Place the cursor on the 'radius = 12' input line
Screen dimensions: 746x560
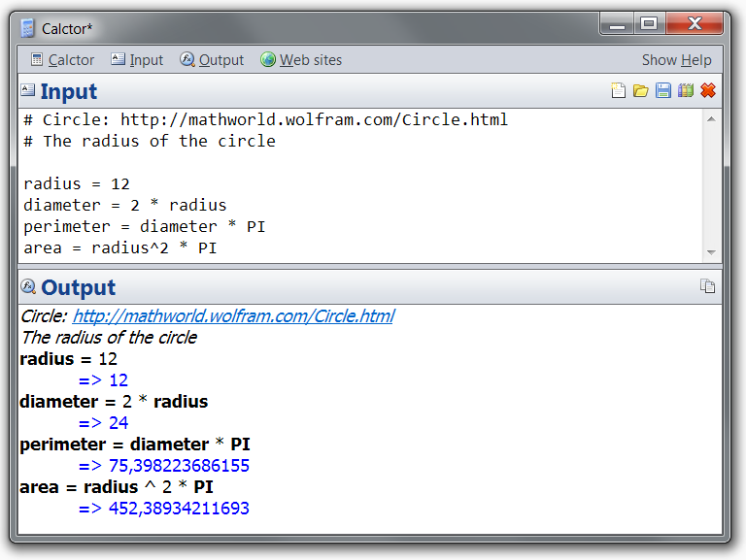click(77, 184)
